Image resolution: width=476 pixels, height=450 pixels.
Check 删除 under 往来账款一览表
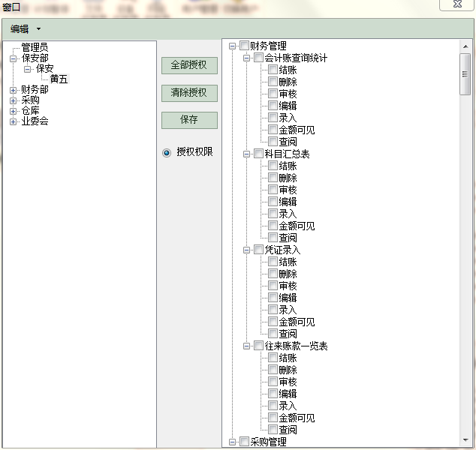pyautogui.click(x=273, y=369)
